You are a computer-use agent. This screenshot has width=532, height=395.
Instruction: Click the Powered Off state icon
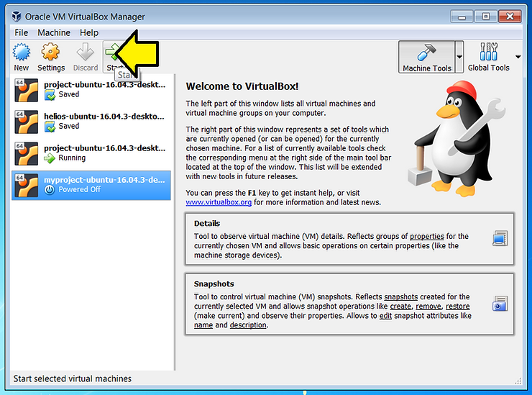pos(50,190)
